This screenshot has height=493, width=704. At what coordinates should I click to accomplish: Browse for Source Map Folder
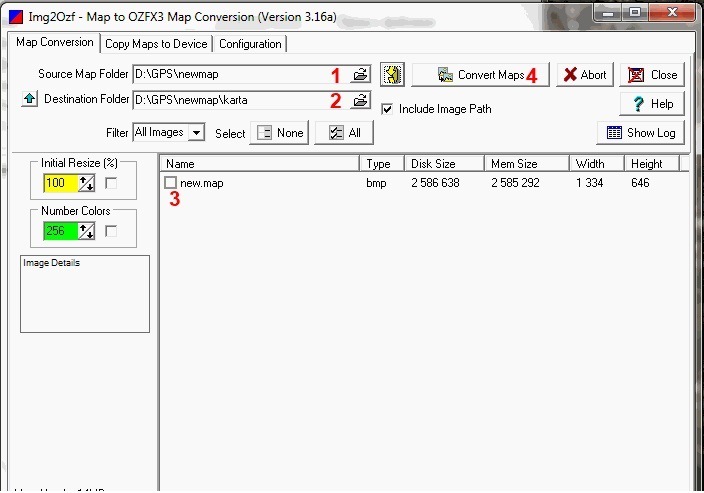[360, 75]
